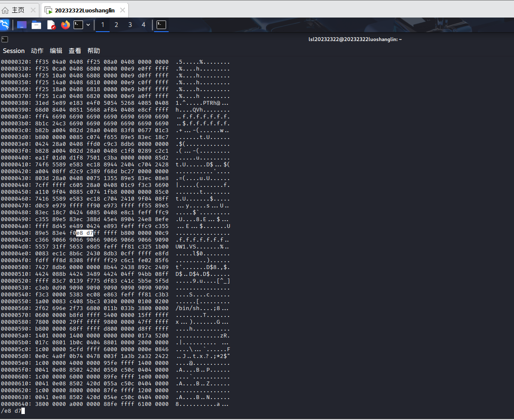Select the running terminal task in panel
The height and width of the screenshot is (420, 514).
pyautogui.click(x=161, y=25)
